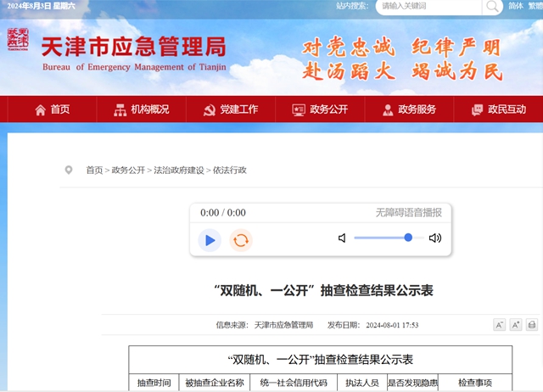Decrease article font size (A-)
The height and width of the screenshot is (392, 543).
click(499, 325)
